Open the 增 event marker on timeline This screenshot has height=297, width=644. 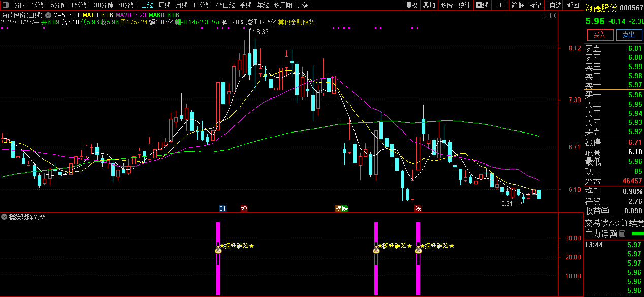pos(244,208)
